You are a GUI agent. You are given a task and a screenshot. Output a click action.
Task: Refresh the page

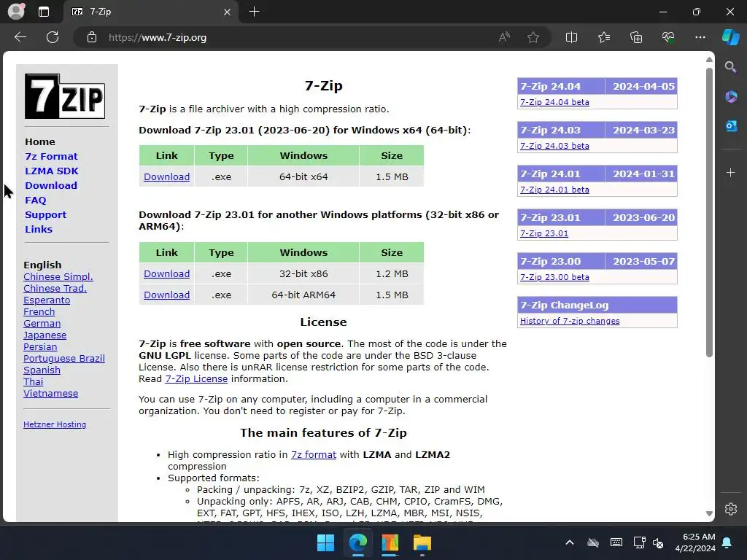(53, 37)
